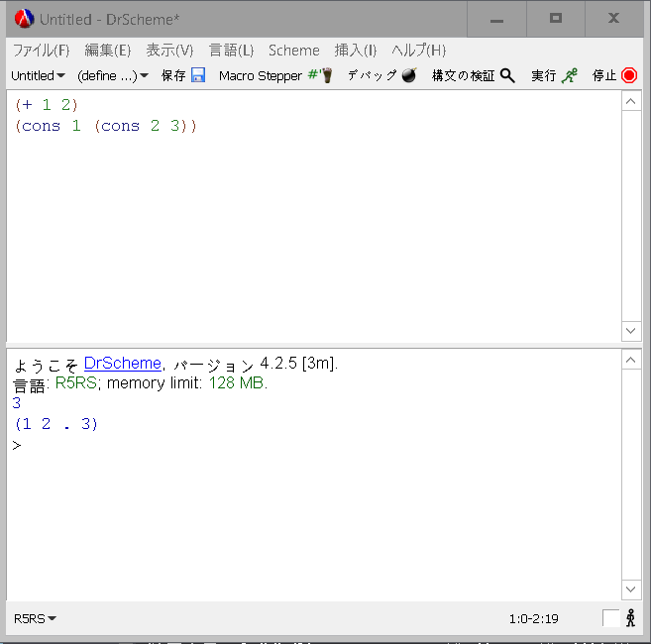Click the Macro Stepper button label
Viewport: 651px width, 644px height.
click(261, 76)
